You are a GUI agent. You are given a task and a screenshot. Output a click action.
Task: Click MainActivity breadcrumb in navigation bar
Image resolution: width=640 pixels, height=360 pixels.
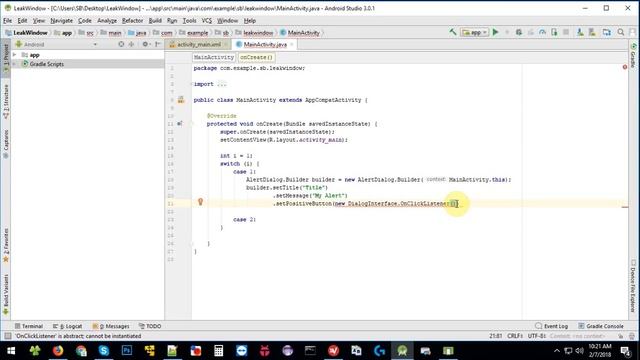(300, 33)
